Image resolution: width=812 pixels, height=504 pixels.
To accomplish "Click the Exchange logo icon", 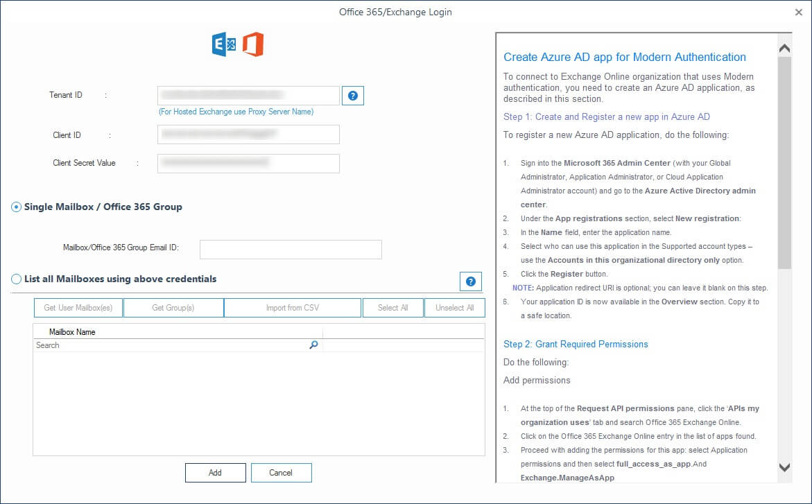I will [x=224, y=44].
